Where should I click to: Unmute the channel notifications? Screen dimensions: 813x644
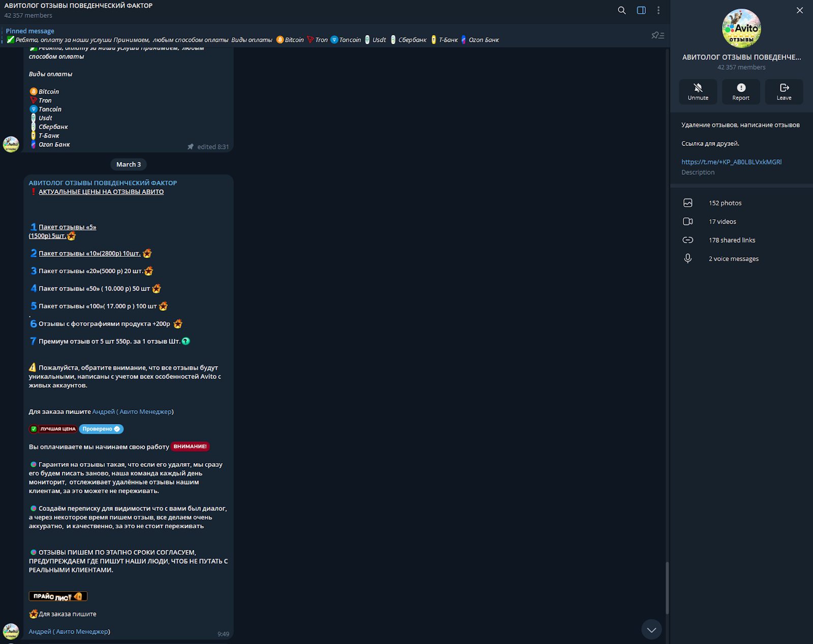point(698,91)
